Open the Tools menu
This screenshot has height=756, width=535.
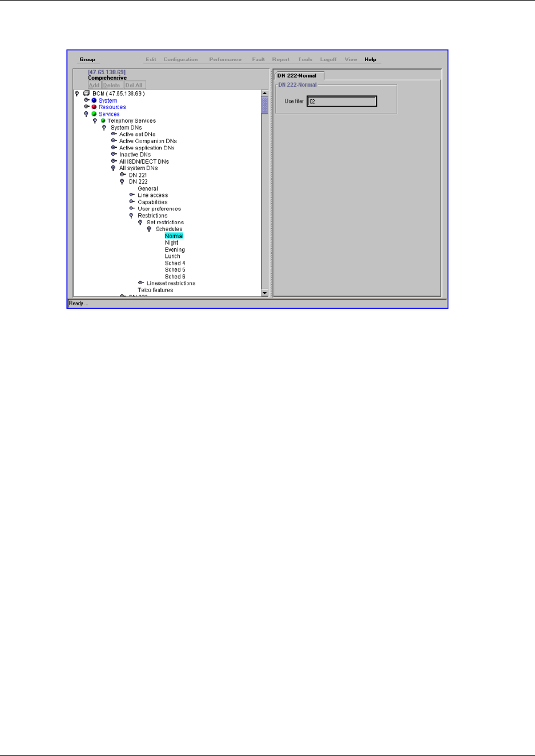pyautogui.click(x=305, y=59)
